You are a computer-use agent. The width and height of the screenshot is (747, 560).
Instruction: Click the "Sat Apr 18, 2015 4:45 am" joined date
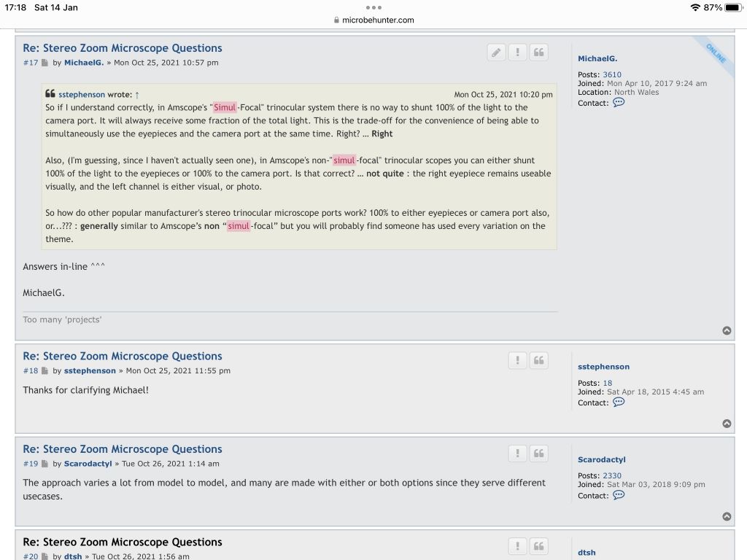(x=656, y=392)
